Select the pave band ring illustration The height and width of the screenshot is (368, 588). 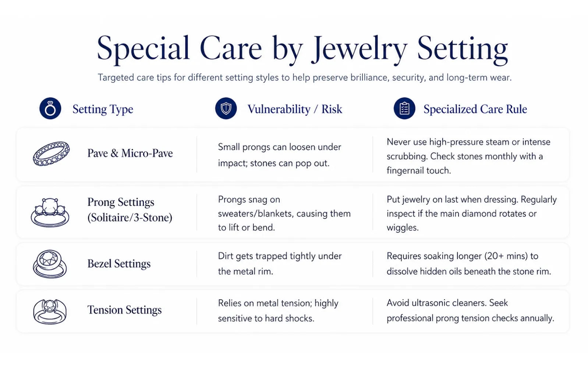[51, 153]
